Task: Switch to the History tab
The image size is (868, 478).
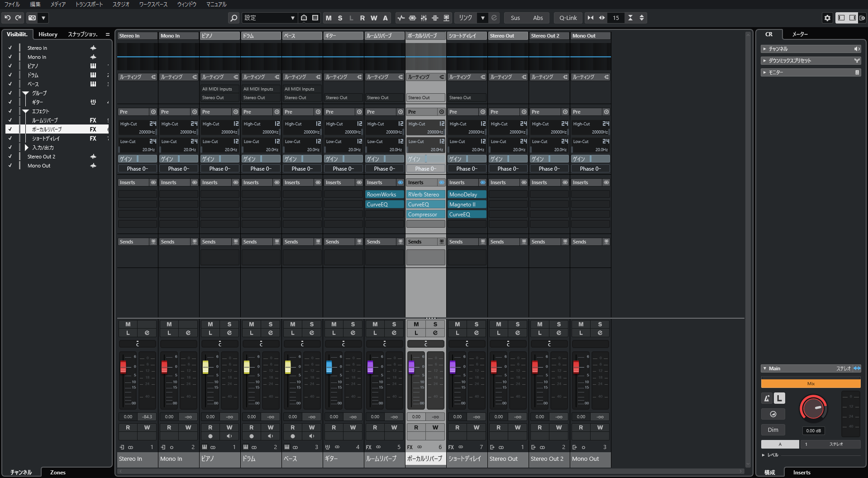Action: 48,34
